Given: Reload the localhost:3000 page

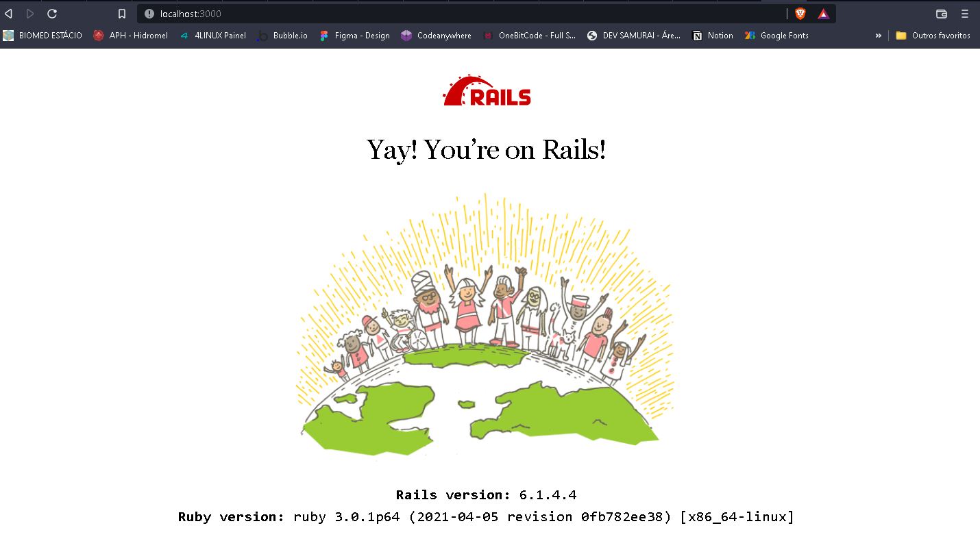Looking at the screenshot, I should pos(51,13).
